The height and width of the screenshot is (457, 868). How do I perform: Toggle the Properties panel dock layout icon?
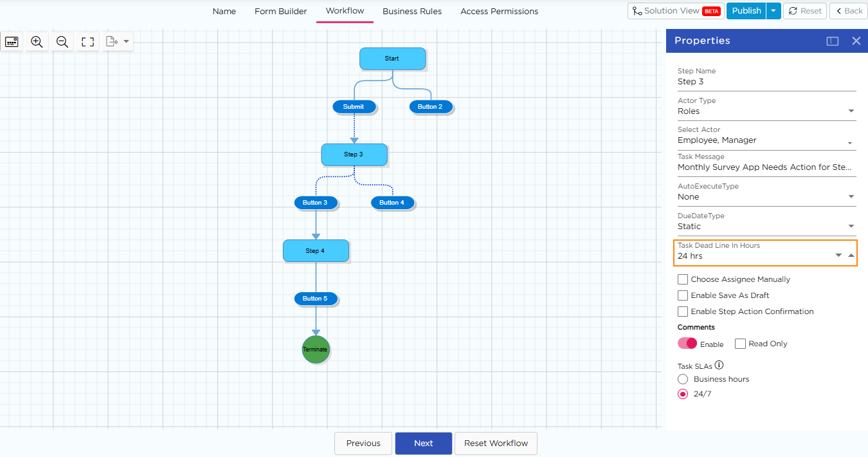pyautogui.click(x=833, y=41)
